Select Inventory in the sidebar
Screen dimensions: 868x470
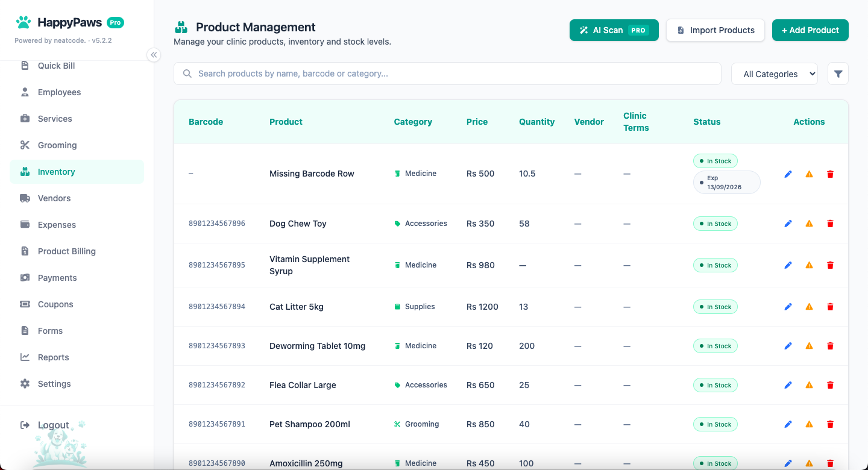(x=77, y=172)
